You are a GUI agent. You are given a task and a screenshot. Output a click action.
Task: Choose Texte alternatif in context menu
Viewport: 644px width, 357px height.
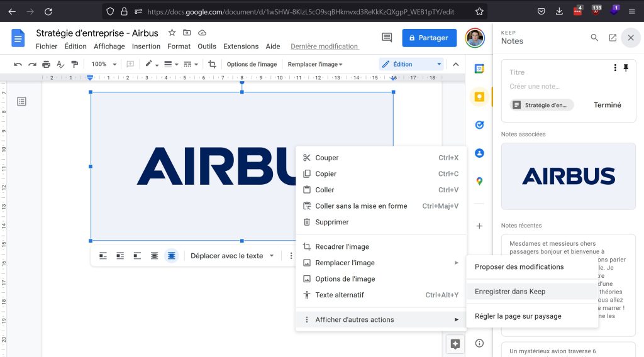[x=380, y=295]
